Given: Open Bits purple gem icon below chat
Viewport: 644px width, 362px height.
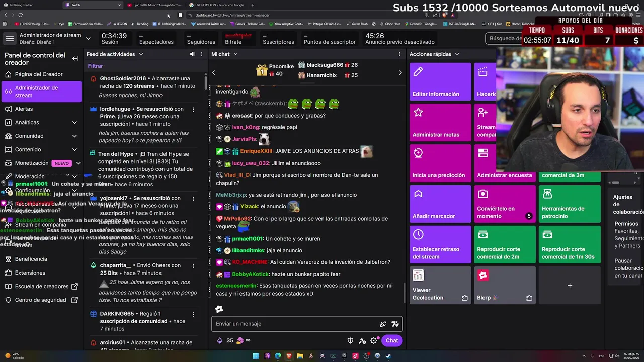Looking at the screenshot, I should (x=220, y=340).
